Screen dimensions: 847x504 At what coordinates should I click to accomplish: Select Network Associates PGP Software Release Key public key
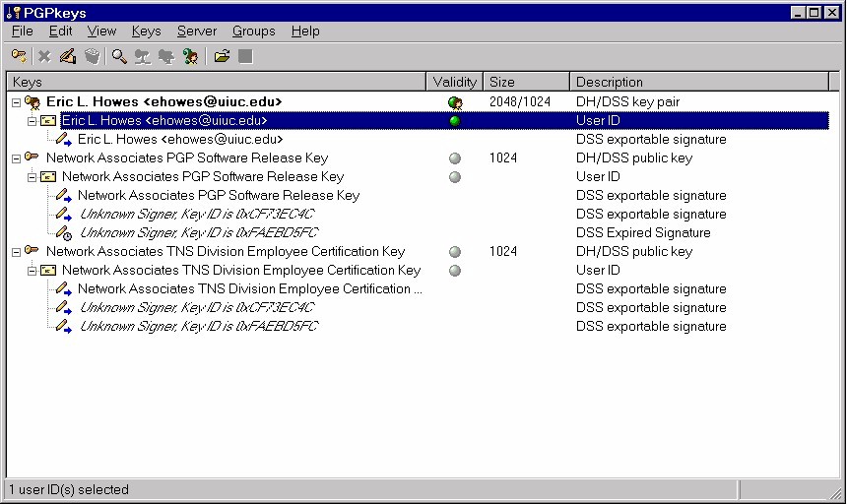pyautogui.click(x=187, y=158)
